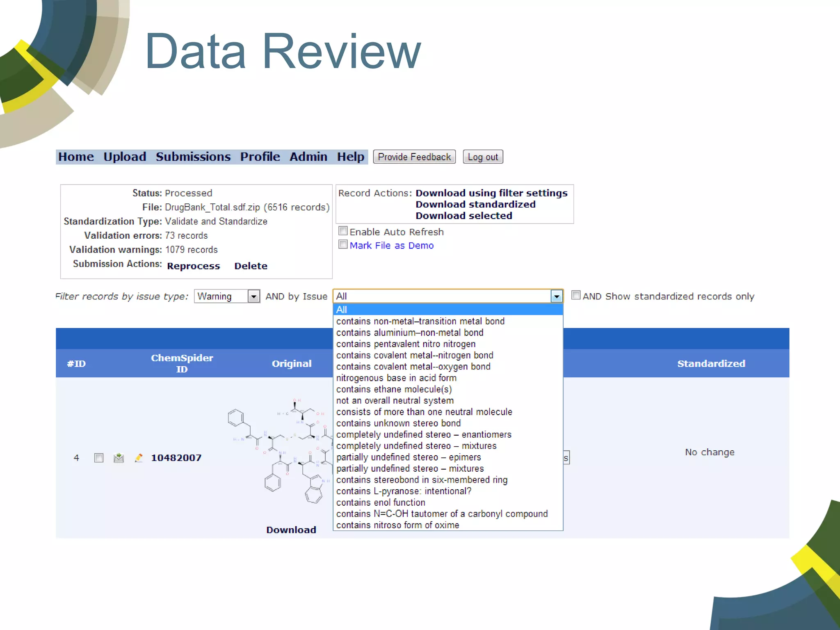Click the pencil edit icon for record 10482007

139,458
